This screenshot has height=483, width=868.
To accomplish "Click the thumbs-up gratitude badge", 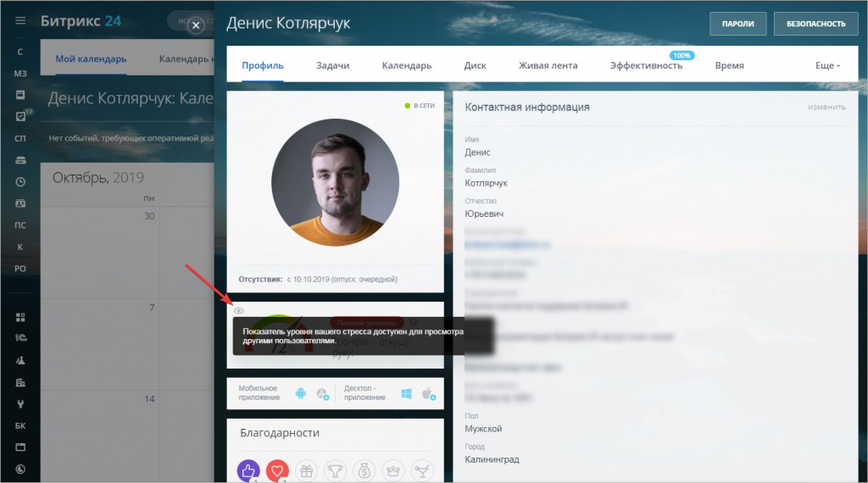I will (x=248, y=471).
